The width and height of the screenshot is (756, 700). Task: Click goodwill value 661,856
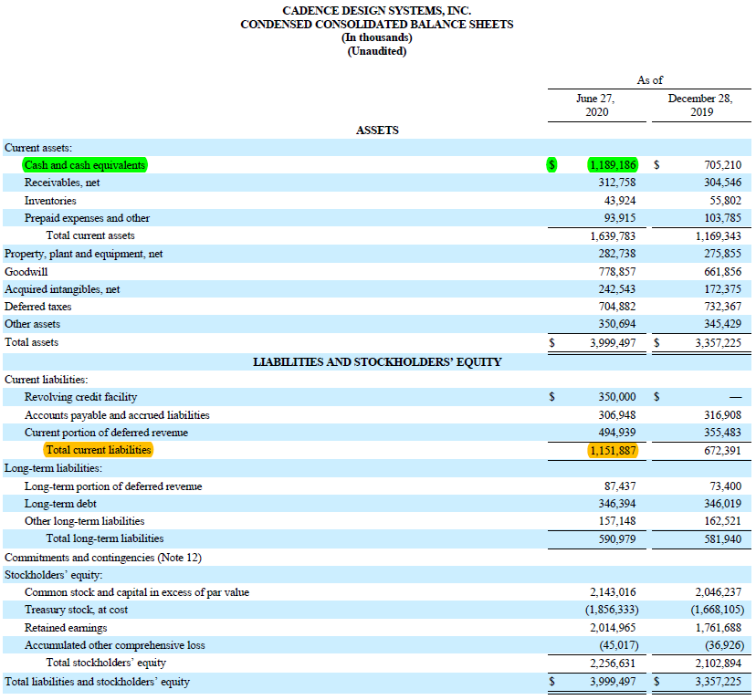(723, 272)
